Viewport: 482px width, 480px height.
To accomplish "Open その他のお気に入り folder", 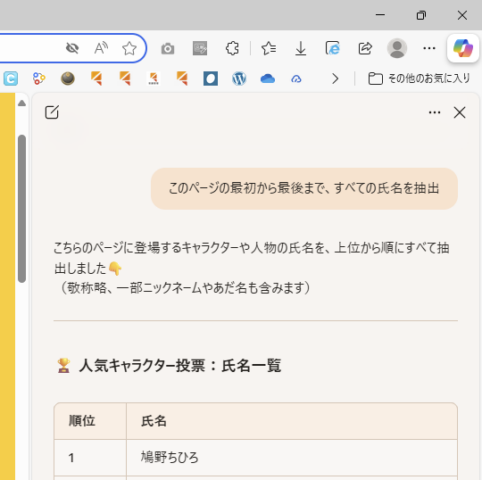I will click(419, 79).
